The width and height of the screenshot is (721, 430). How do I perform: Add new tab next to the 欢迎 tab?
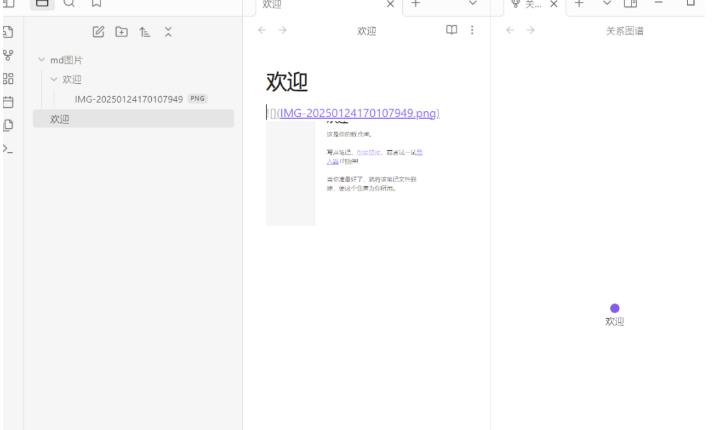pos(416,3)
